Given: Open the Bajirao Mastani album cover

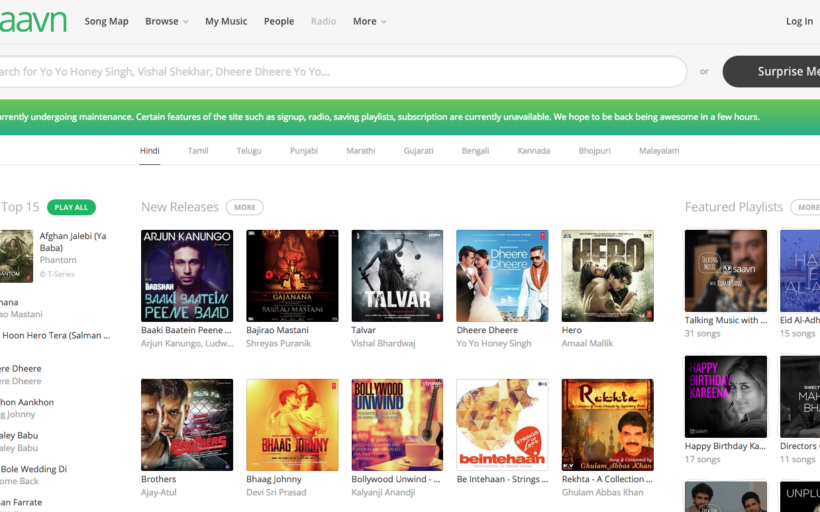Looking at the screenshot, I should pos(292,276).
